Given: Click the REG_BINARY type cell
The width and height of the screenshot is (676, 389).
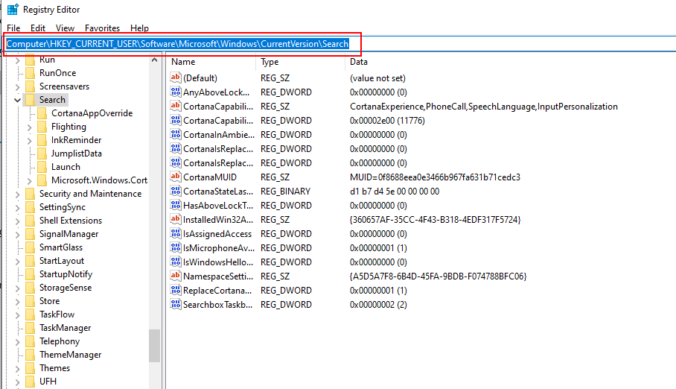Looking at the screenshot, I should (x=285, y=191).
